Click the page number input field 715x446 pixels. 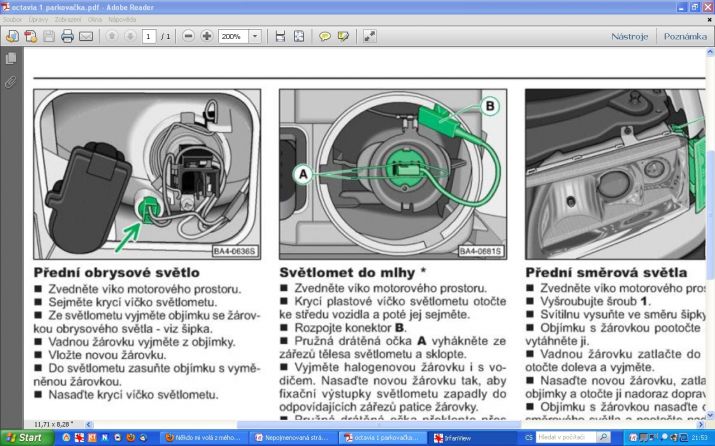pyautogui.click(x=149, y=36)
